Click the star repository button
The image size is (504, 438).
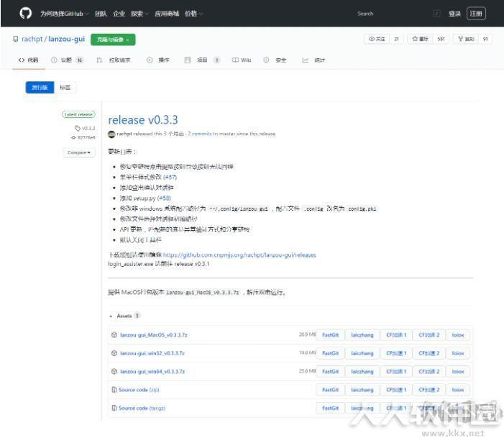[420, 39]
